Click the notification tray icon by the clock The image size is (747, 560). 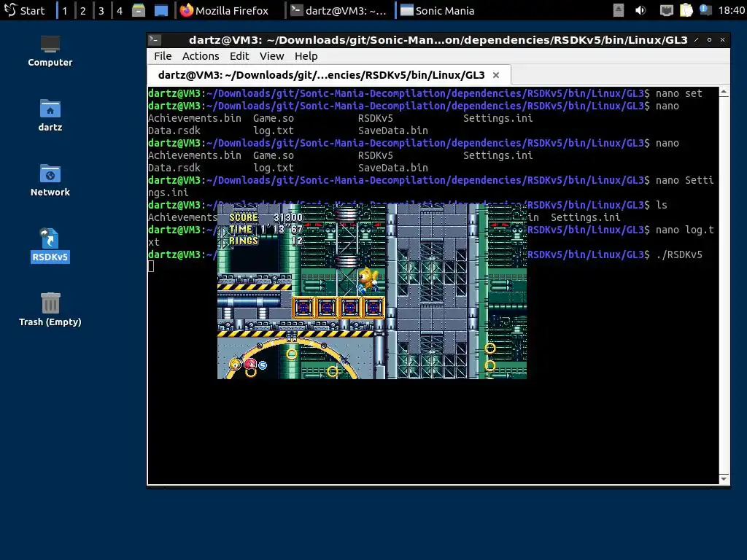pyautogui.click(x=705, y=10)
